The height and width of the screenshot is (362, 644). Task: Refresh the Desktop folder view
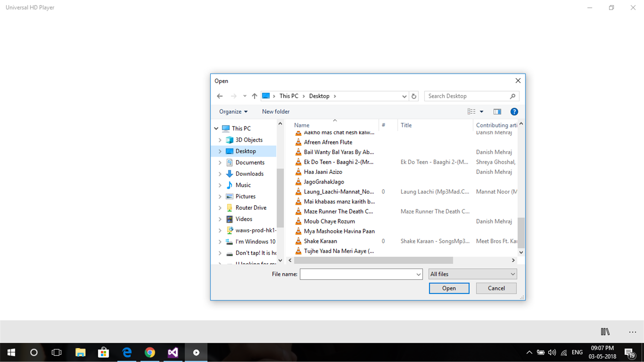coord(413,96)
